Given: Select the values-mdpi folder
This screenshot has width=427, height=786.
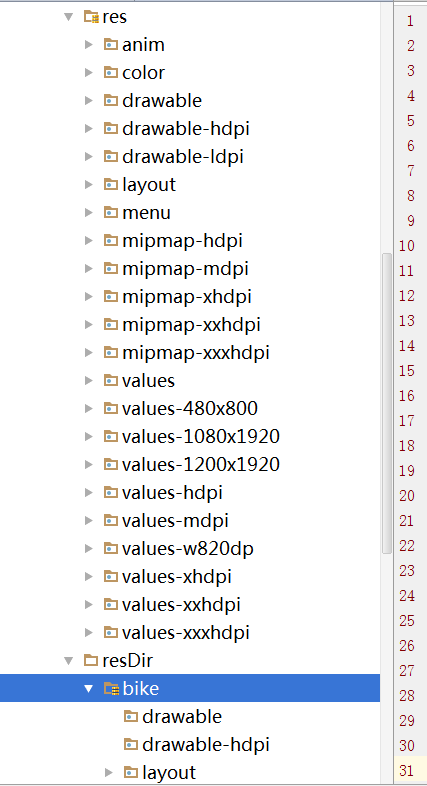Looking at the screenshot, I should pos(175,521).
